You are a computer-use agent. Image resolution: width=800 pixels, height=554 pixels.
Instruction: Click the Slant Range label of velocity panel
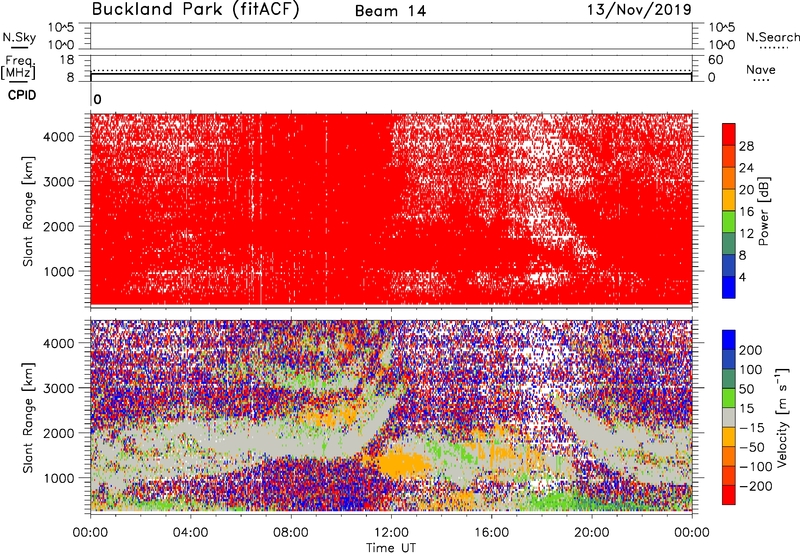[28, 418]
